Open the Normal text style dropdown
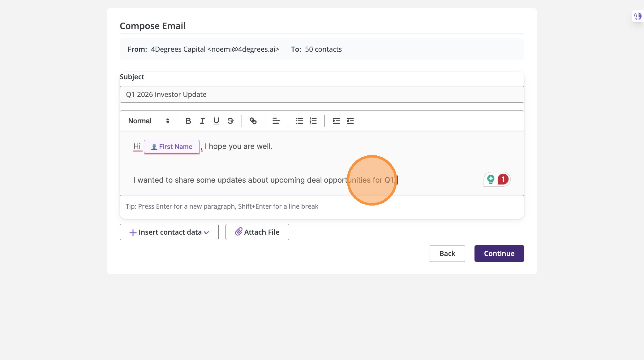Viewport: 644px width, 360px height. click(x=149, y=121)
